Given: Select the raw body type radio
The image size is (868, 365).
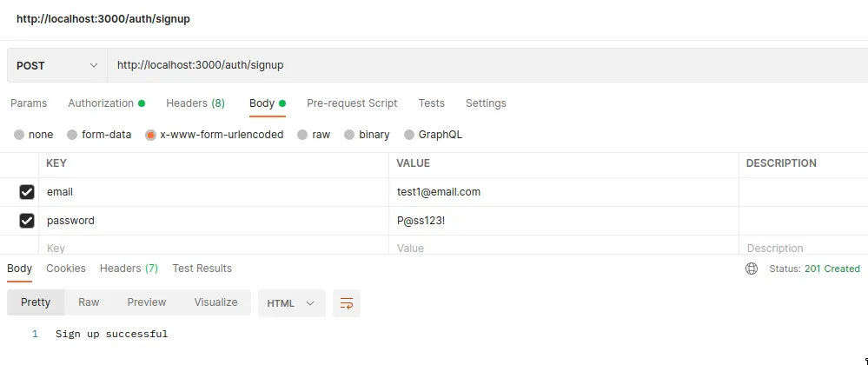Looking at the screenshot, I should click(302, 135).
